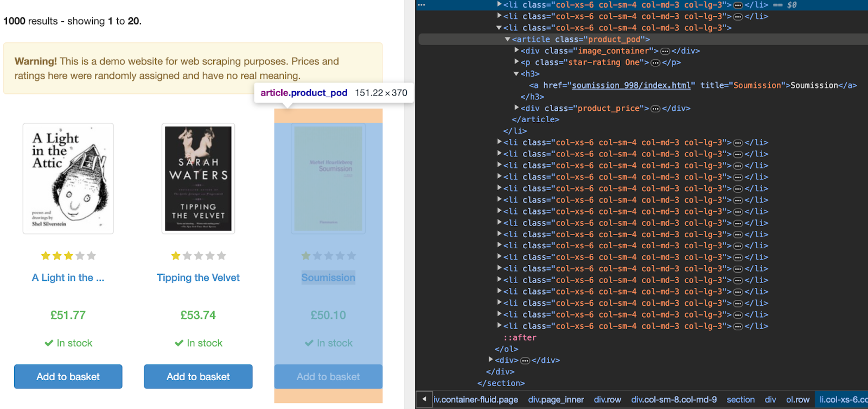Click the £51.77 price

(x=68, y=315)
